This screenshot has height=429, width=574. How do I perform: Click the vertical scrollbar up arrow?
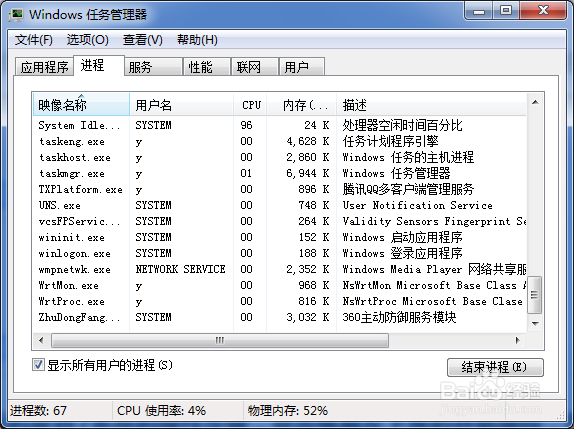(535, 102)
